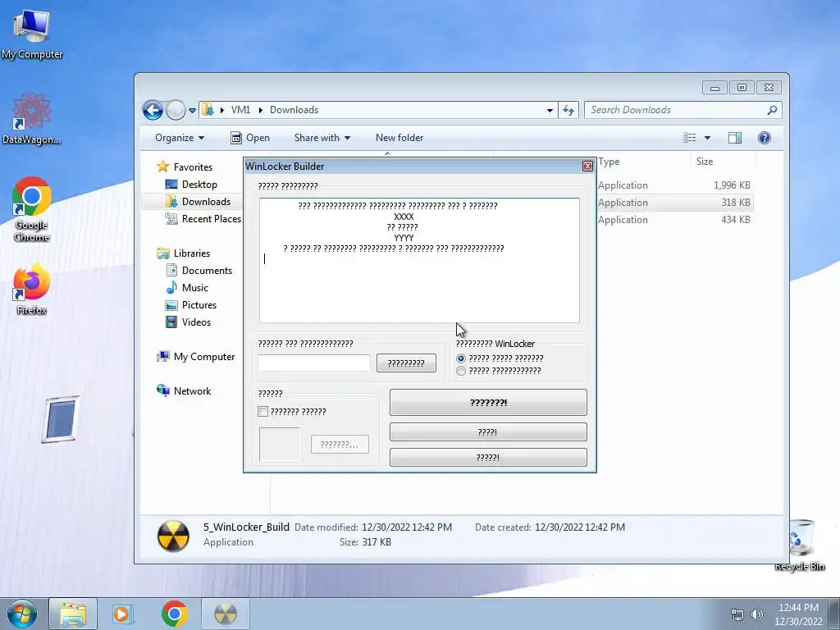Open Explorer help icon
Image resolution: width=840 pixels, height=630 pixels.
coord(765,138)
